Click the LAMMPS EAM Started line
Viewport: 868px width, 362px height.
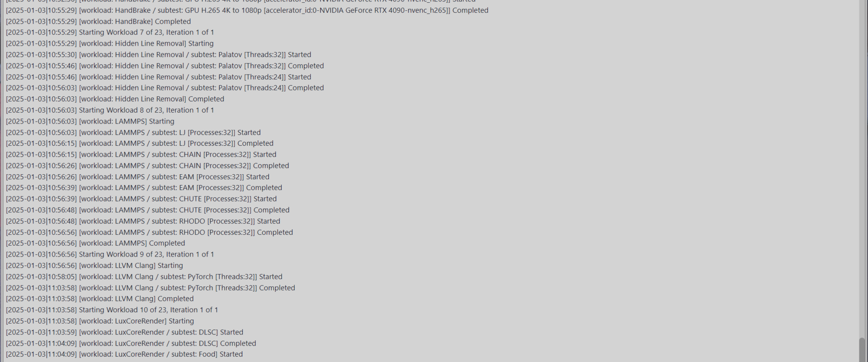coord(137,177)
